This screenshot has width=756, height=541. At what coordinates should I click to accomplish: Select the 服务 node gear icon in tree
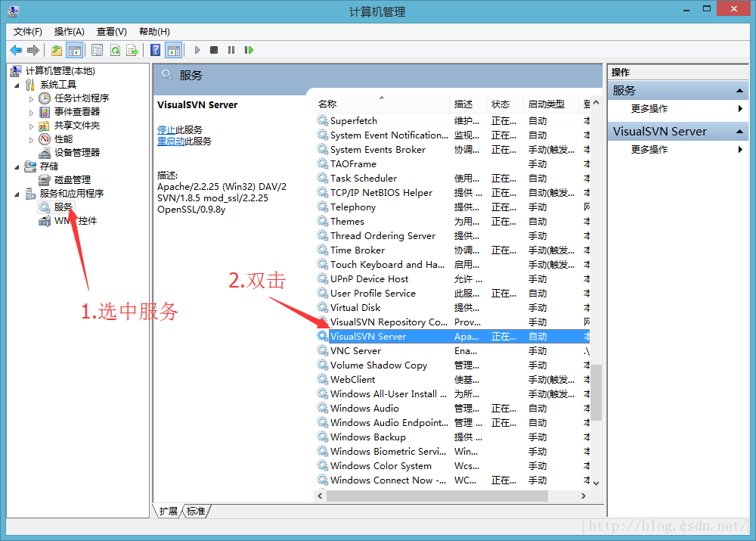[45, 207]
